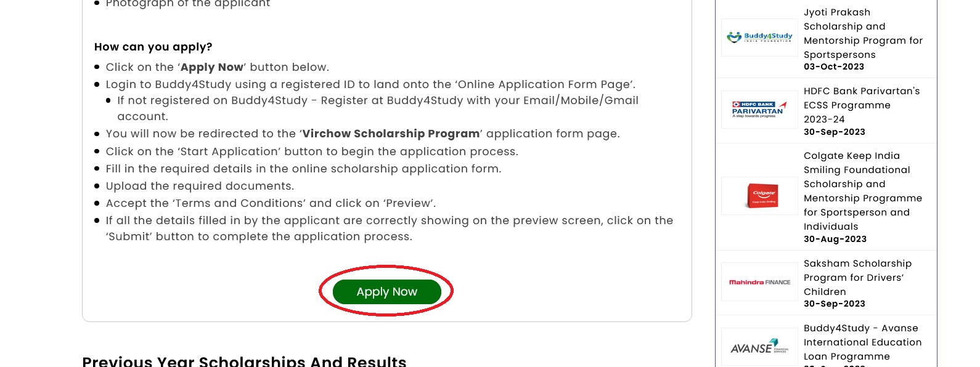This screenshot has height=367, width=980.
Task: Click the 30-Sep-2023 date under Saksham Scholarship
Action: (835, 304)
